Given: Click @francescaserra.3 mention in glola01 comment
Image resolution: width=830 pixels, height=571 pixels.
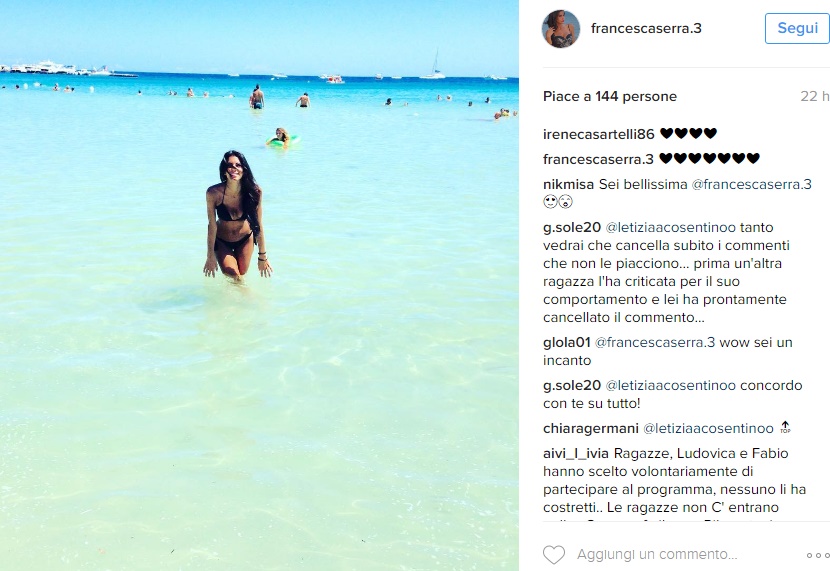Looking at the screenshot, I should [x=655, y=342].
